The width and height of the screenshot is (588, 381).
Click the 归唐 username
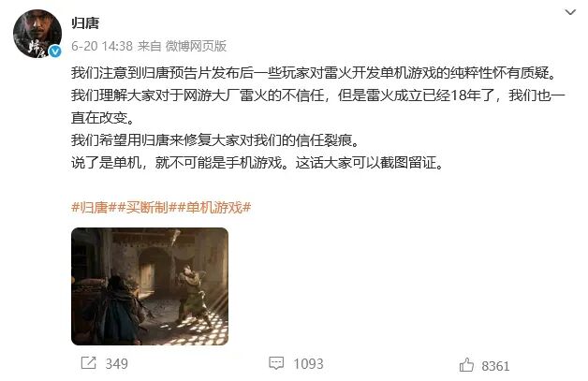pyautogui.click(x=85, y=23)
